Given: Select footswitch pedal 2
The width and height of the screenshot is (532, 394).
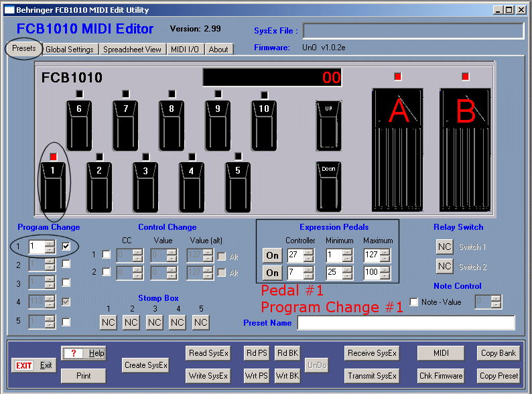Looking at the screenshot, I should (99, 187).
